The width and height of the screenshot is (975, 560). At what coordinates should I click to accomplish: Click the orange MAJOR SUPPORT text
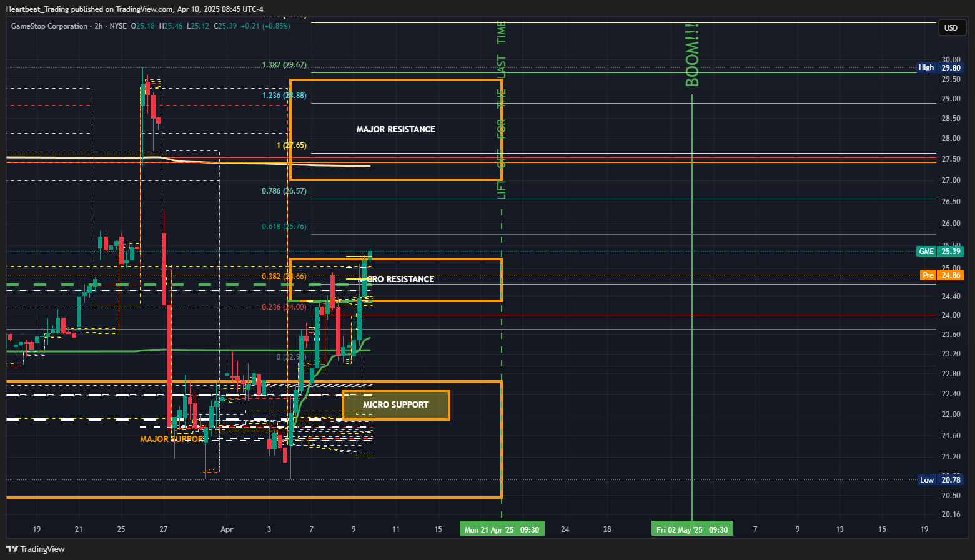point(172,439)
